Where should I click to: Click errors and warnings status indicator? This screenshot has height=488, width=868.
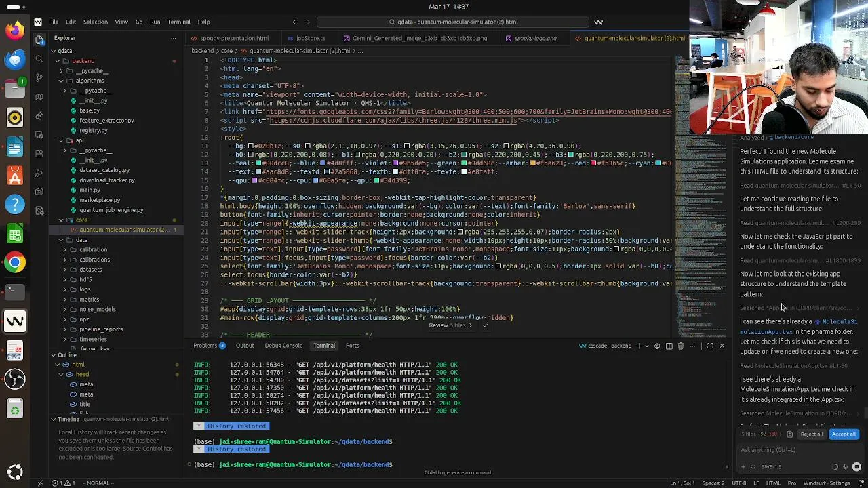pyautogui.click(x=62, y=483)
